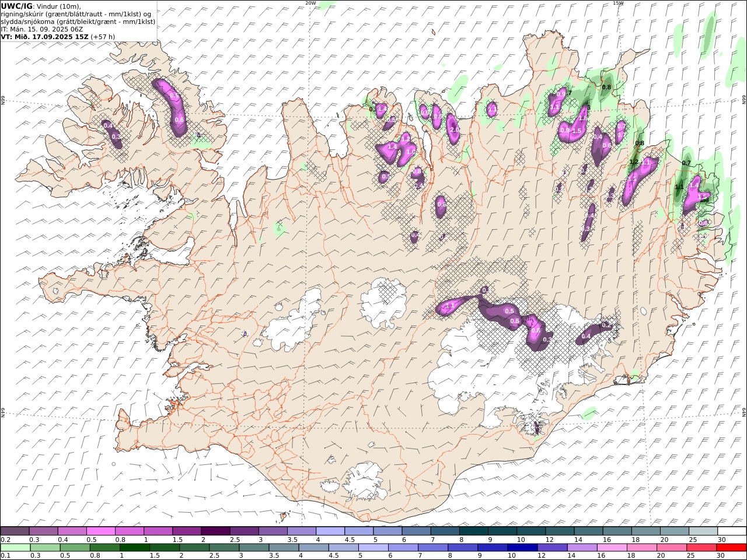Click upper legend swatch between 1.5 and 2
The height and width of the screenshot is (560, 747).
[x=187, y=531]
